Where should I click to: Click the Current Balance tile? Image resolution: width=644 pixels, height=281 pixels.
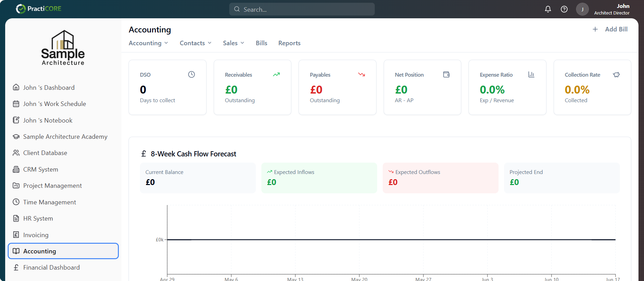198,178
